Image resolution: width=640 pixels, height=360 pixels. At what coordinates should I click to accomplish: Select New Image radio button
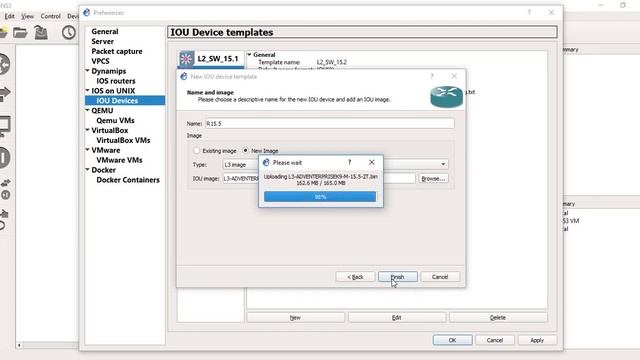coord(245,151)
